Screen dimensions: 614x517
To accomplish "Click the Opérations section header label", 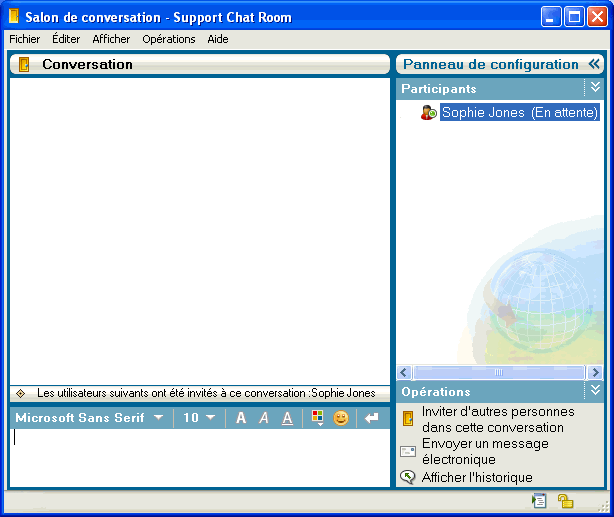I will [x=436, y=392].
